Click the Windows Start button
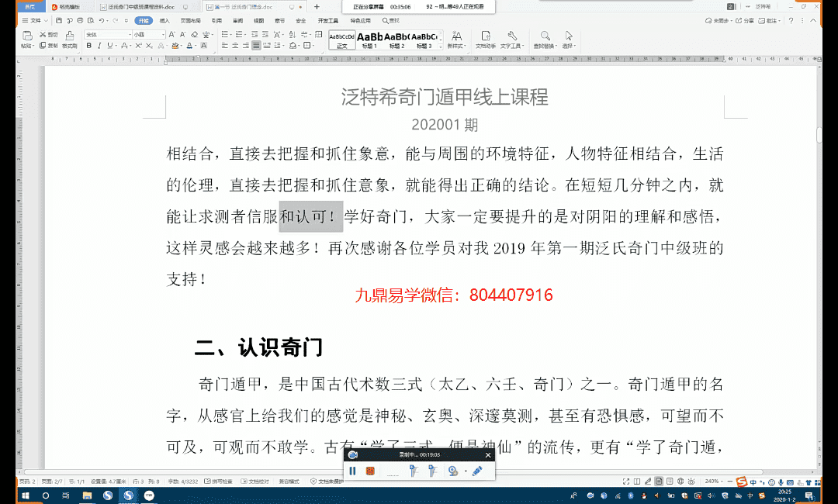This screenshot has height=504, width=838. click(x=25, y=495)
